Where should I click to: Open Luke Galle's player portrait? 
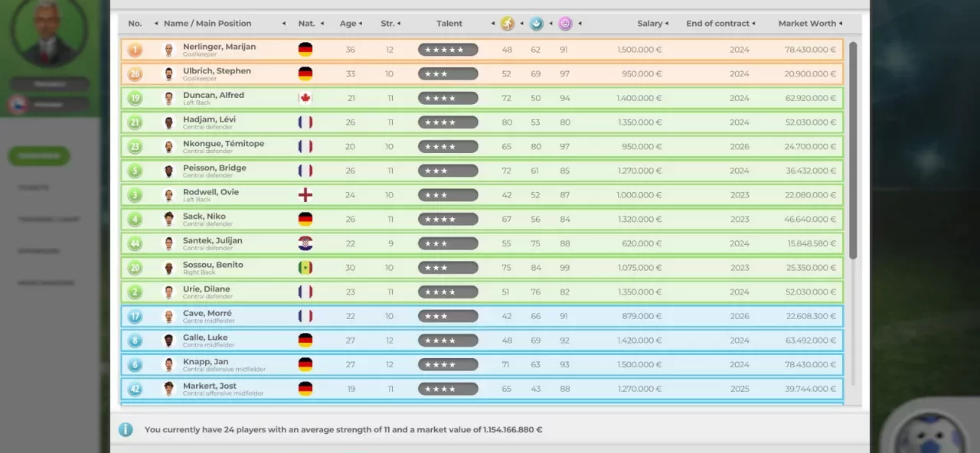(169, 341)
